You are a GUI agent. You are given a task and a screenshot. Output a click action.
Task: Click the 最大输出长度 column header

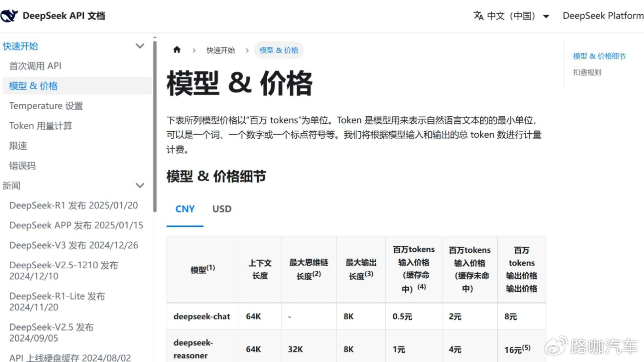click(x=361, y=269)
